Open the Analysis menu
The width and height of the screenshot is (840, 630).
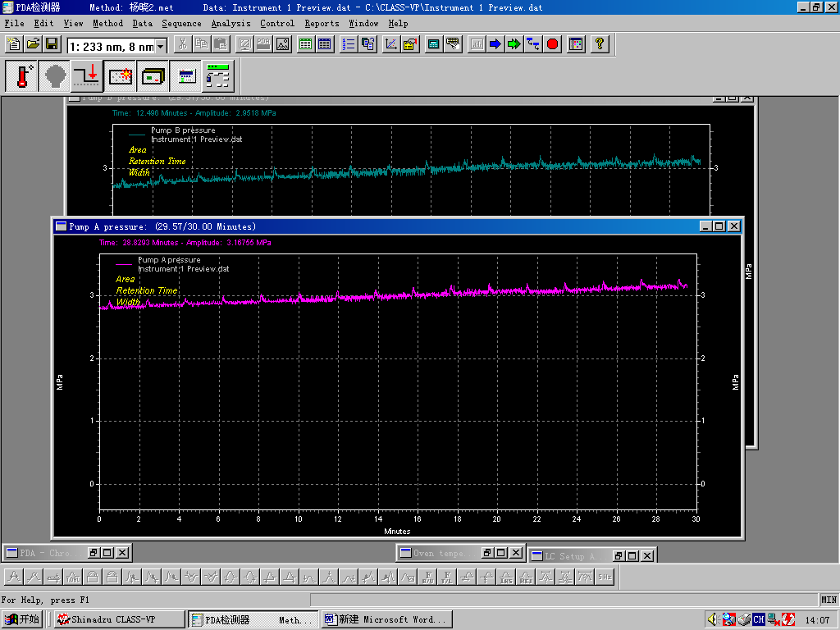[231, 24]
